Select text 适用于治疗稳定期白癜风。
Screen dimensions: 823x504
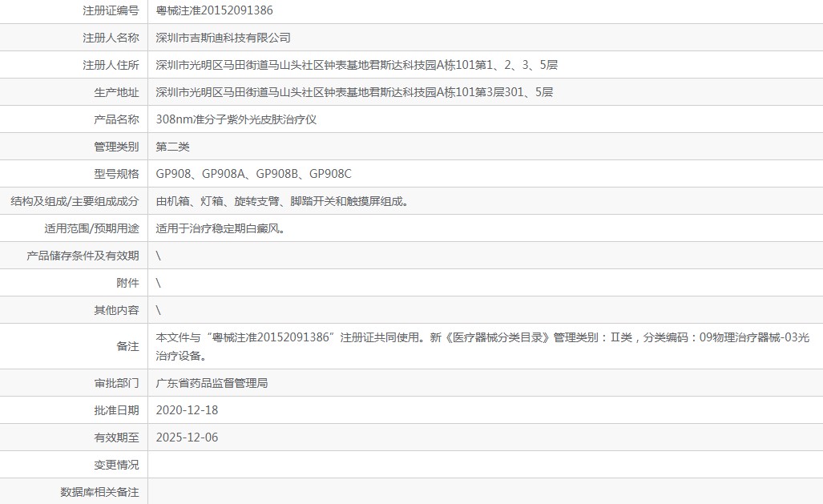tap(220, 229)
